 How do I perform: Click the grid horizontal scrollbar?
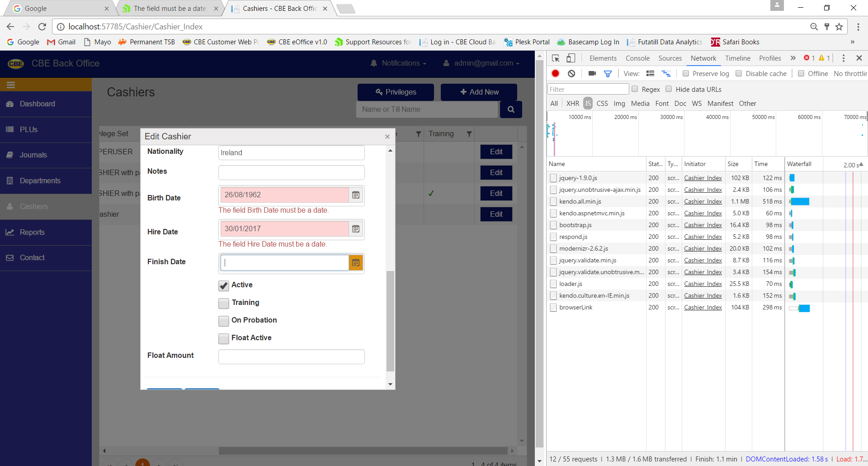pyautogui.click(x=363, y=451)
